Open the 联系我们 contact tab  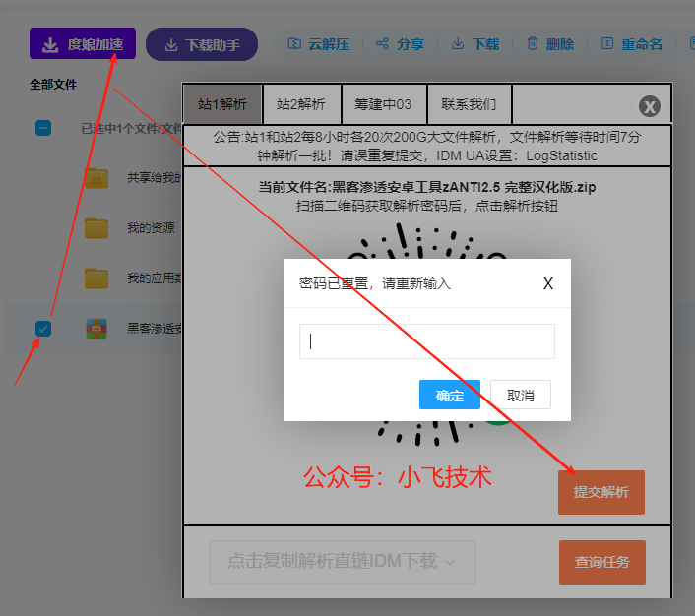[469, 104]
